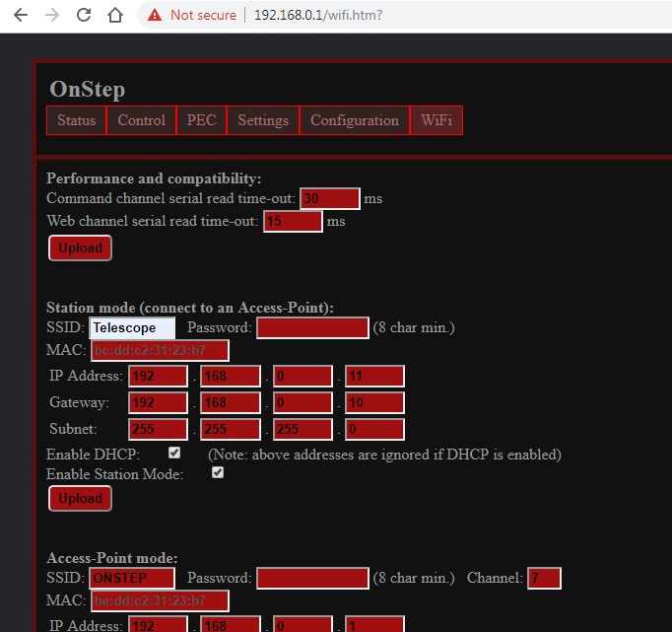672x632 pixels.
Task: Edit Gateway third octet 0
Action: point(302,402)
